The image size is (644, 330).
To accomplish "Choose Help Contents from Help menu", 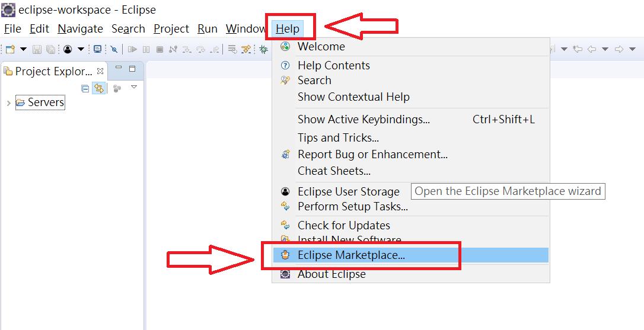I will click(x=411, y=65).
